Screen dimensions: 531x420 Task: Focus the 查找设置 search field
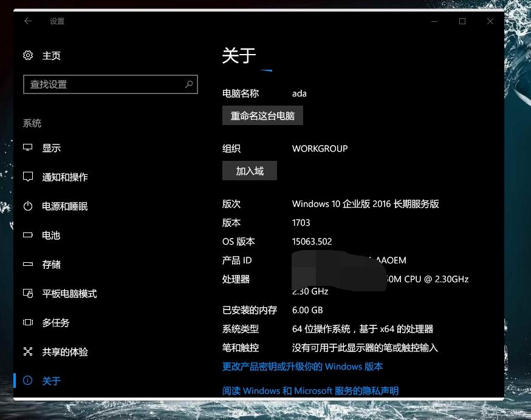111,84
